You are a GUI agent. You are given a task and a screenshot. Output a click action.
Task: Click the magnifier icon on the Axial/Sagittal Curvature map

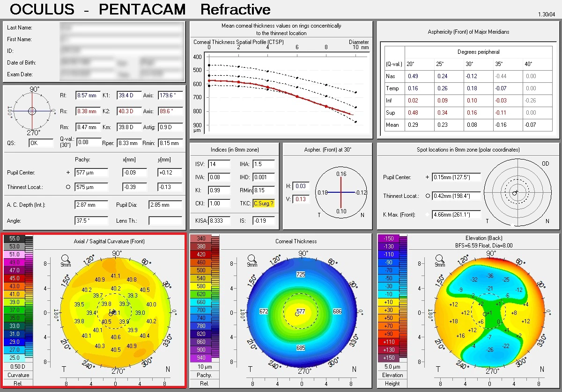pos(66,258)
